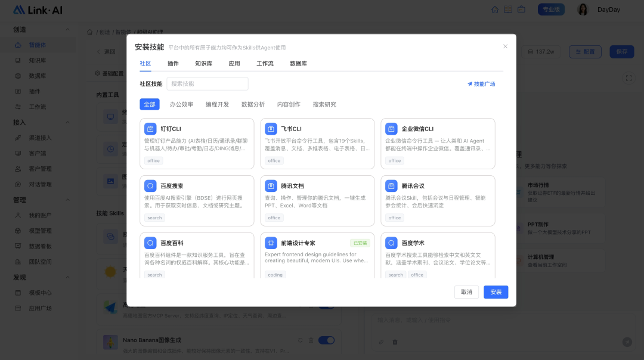
Task: Click the Link·AI logo
Action: click(x=38, y=10)
